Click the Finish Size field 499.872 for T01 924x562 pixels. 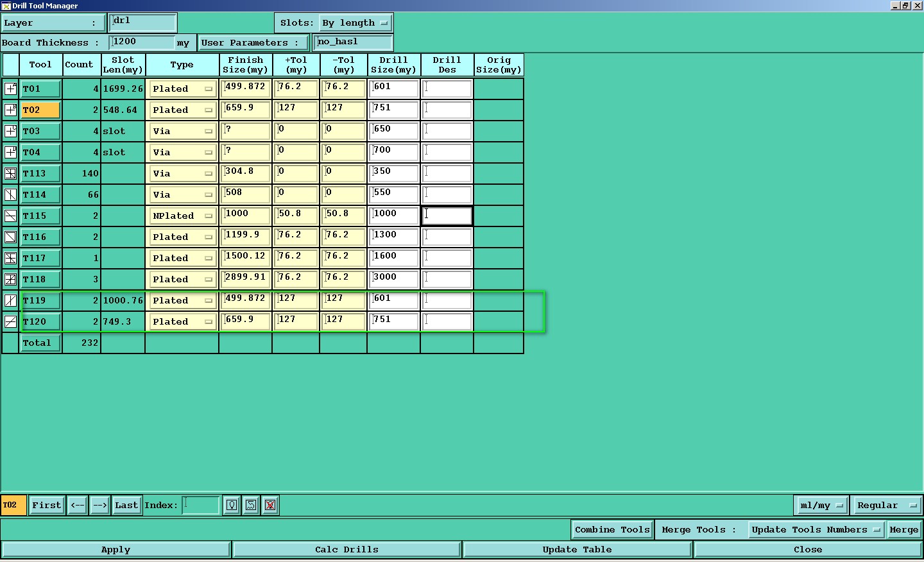(x=245, y=89)
